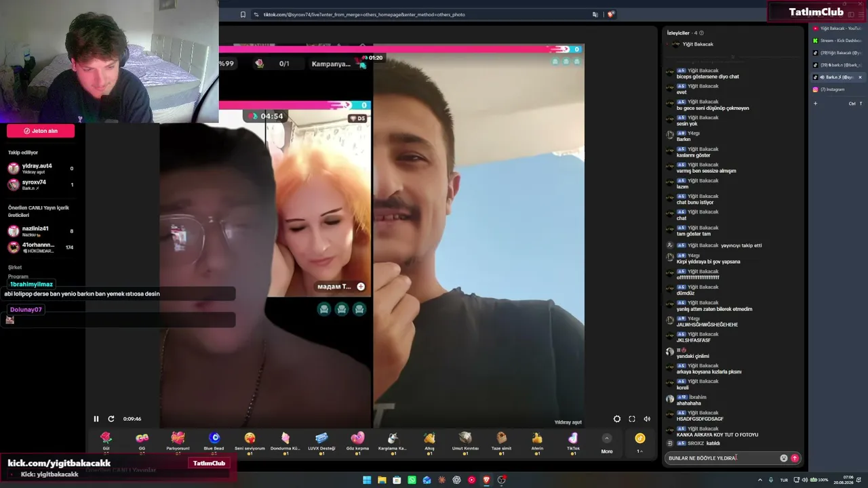This screenshot has height=488, width=868.
Task: Click the 'yandaki çinlimi' chat message
Action: (x=693, y=356)
